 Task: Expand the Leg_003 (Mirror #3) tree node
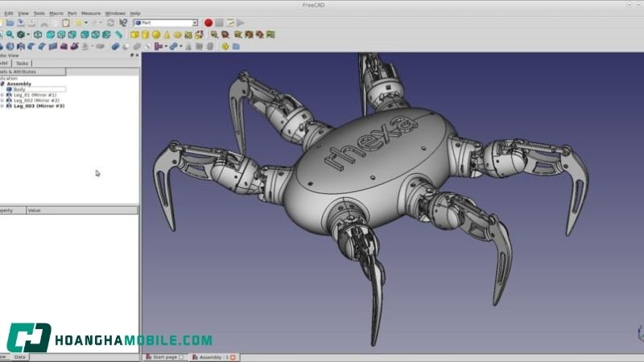coord(2,106)
